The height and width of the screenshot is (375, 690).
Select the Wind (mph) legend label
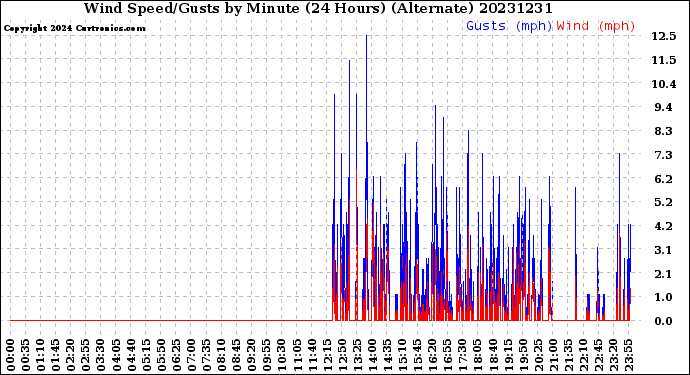coord(596,26)
